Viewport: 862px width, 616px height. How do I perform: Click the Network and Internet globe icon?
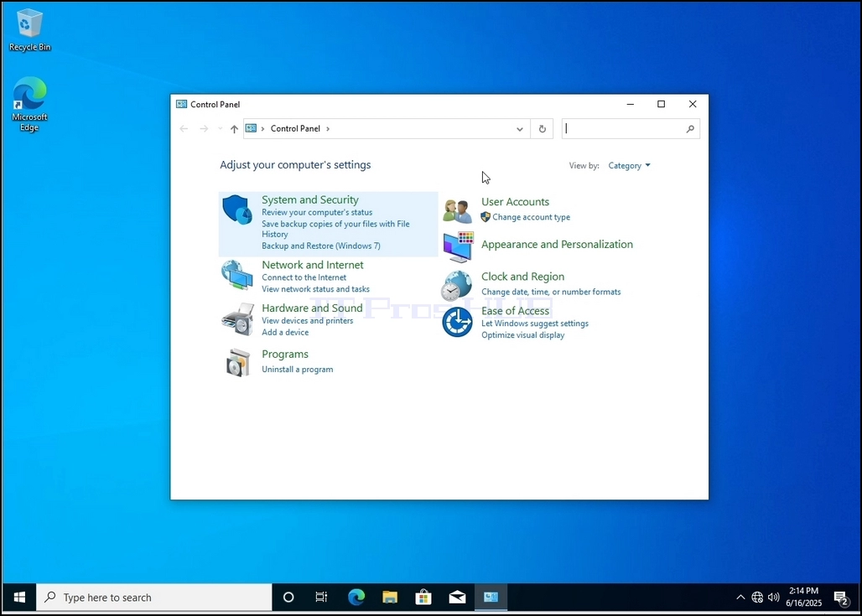click(x=237, y=275)
